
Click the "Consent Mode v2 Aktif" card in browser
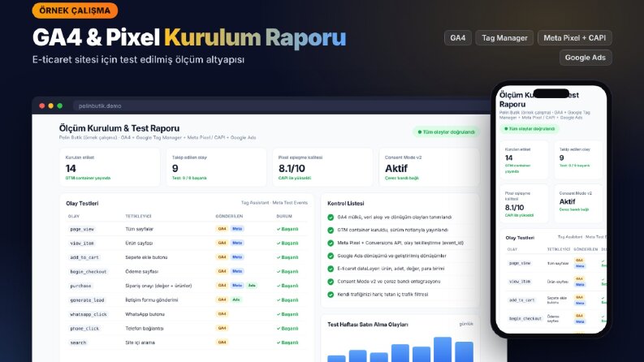click(429, 167)
